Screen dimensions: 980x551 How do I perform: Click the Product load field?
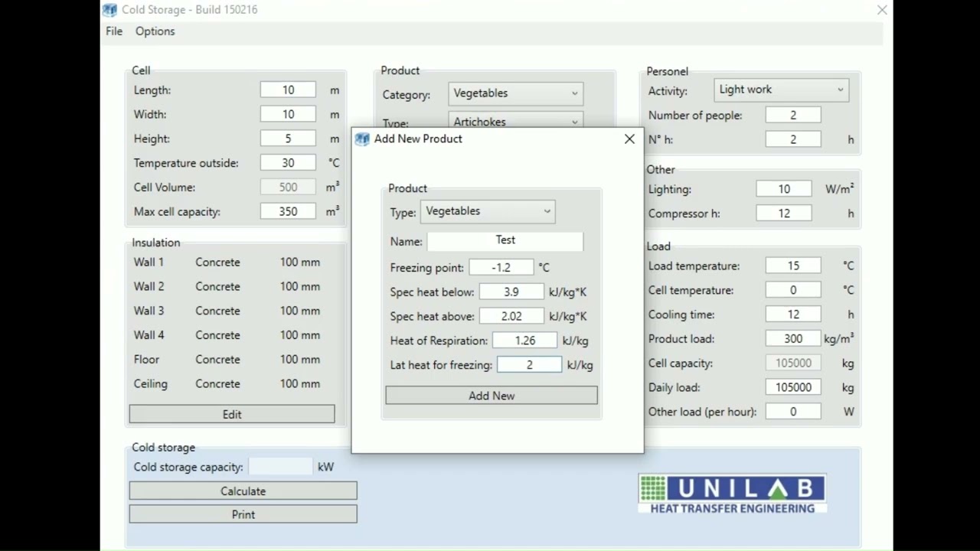click(793, 339)
